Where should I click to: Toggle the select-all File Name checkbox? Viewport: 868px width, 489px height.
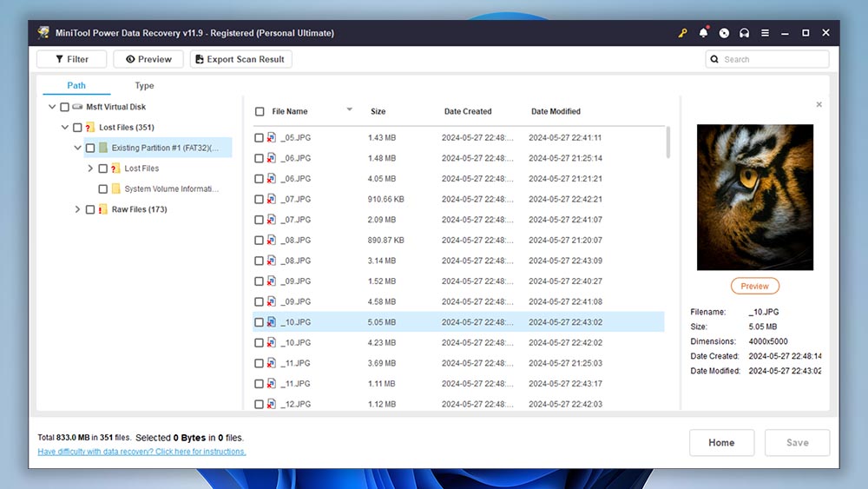[260, 111]
